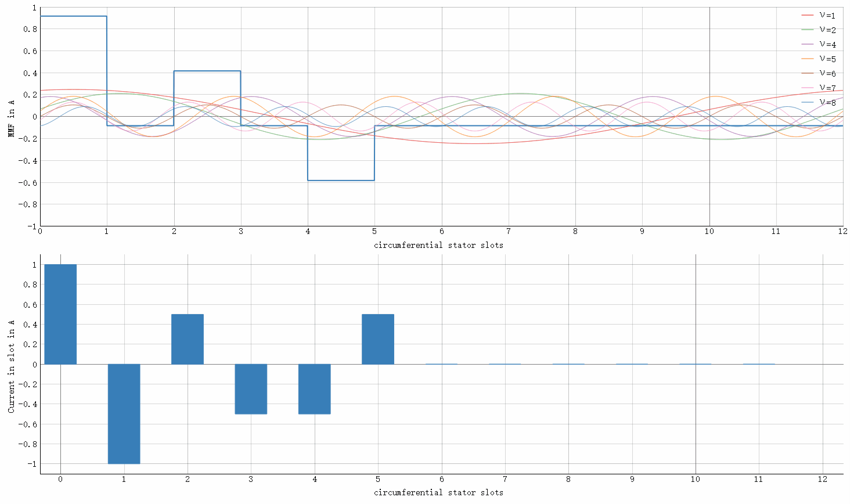The width and height of the screenshot is (850, 504).
Task: Click the current bar at slot 2
Action: pyautogui.click(x=188, y=339)
